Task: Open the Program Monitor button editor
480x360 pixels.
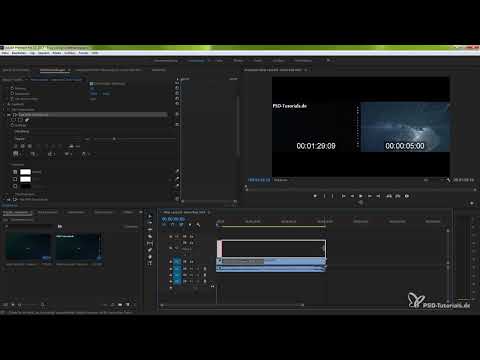Action: (472, 203)
